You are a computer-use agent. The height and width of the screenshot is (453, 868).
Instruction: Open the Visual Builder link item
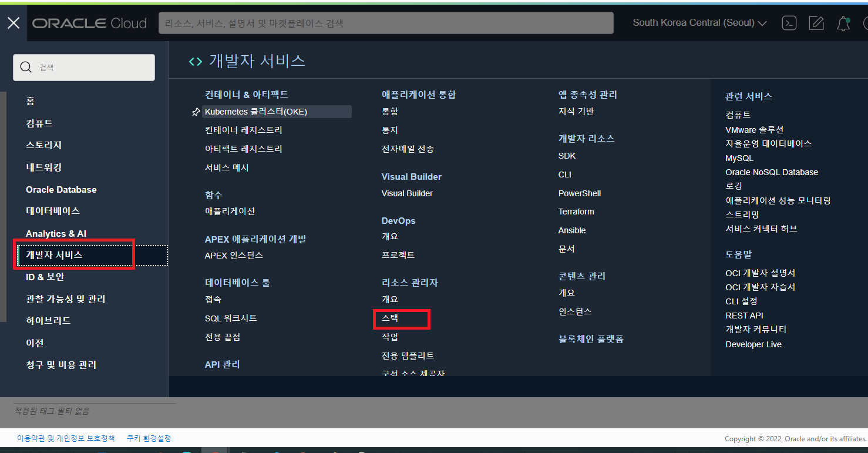407,193
